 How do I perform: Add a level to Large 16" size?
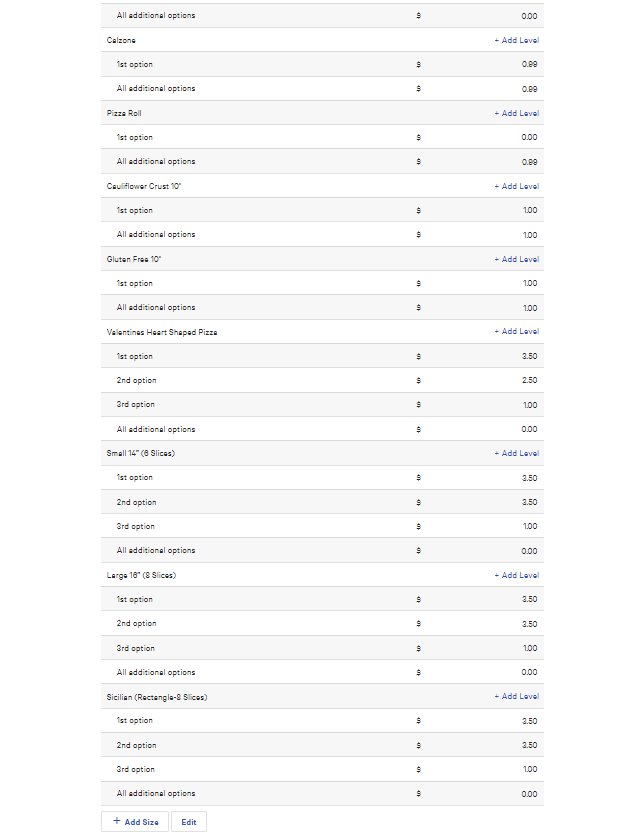point(516,576)
